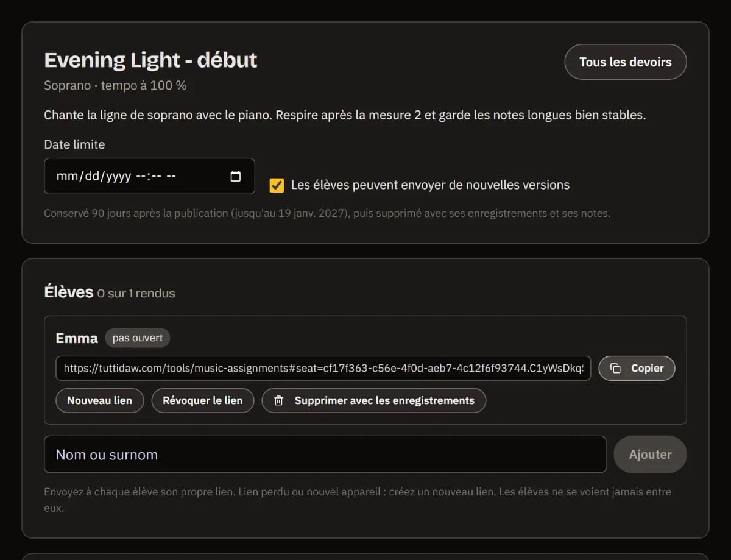The image size is (731, 560).
Task: Click the Date limite label
Action: (74, 144)
